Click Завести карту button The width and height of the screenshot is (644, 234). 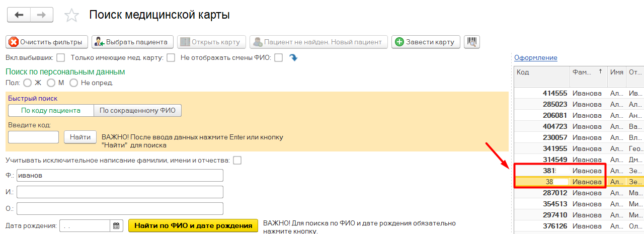(426, 42)
